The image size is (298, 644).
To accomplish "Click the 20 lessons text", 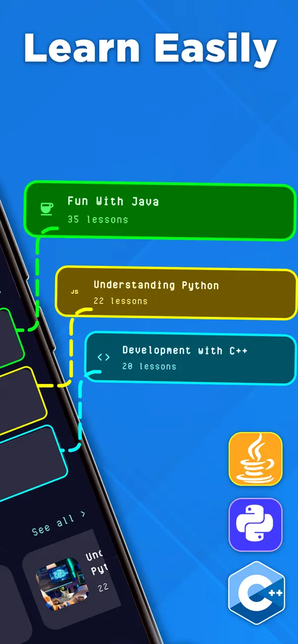I will point(149,366).
